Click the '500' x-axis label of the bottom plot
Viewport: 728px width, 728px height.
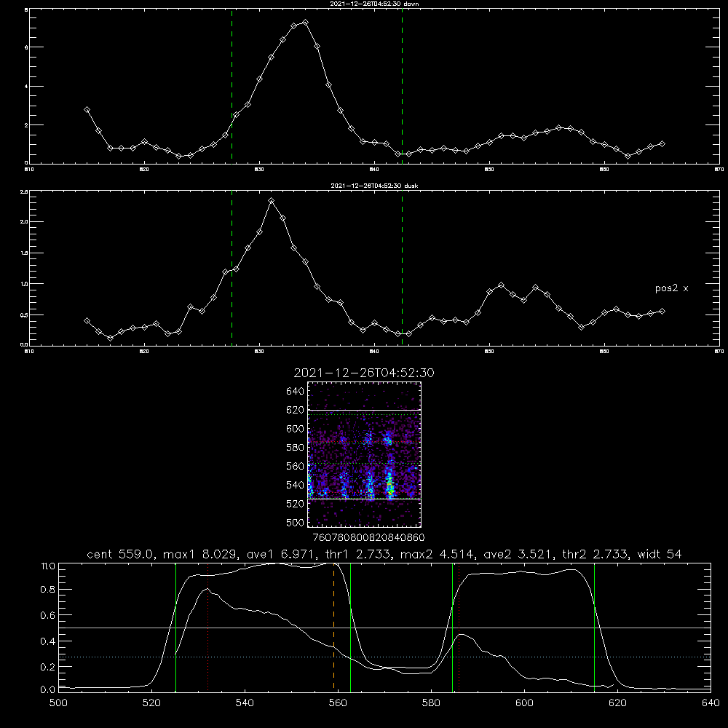coord(58,703)
